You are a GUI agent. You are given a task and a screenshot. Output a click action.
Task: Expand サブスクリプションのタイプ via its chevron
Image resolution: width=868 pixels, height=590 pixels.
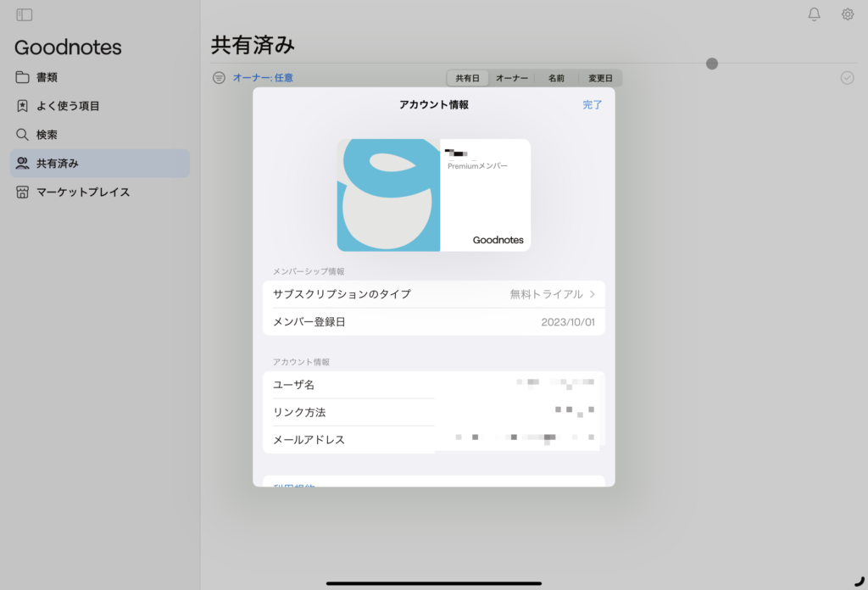tap(593, 294)
